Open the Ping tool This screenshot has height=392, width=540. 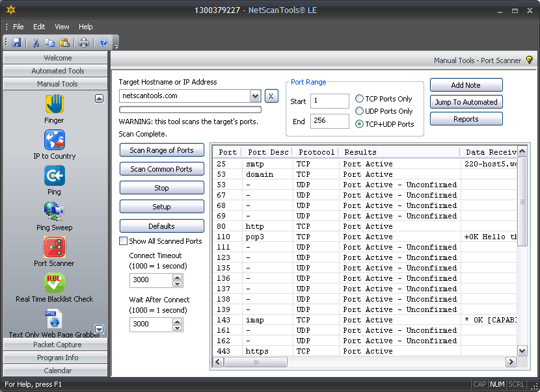click(x=55, y=176)
